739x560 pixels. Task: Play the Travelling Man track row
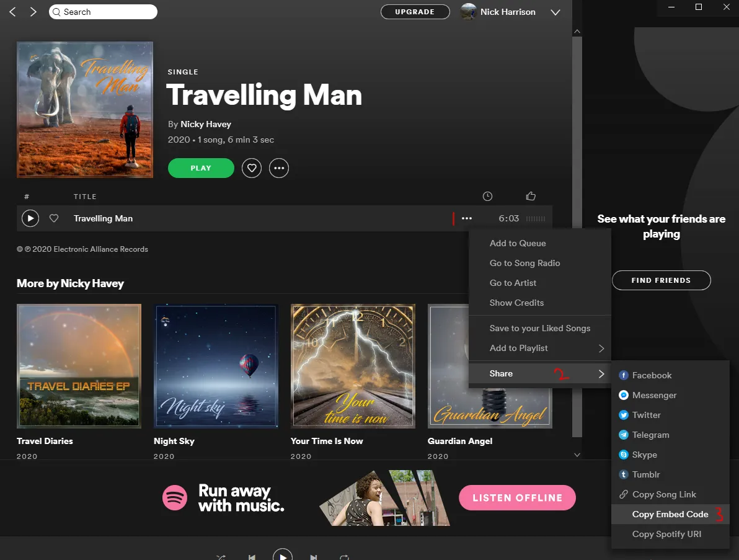pos(30,218)
